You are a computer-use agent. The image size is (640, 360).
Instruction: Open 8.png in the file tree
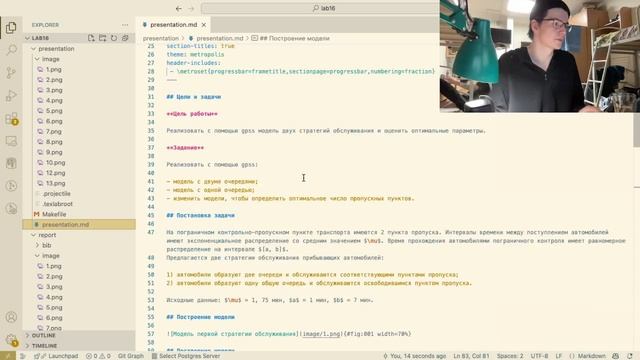coord(54,142)
